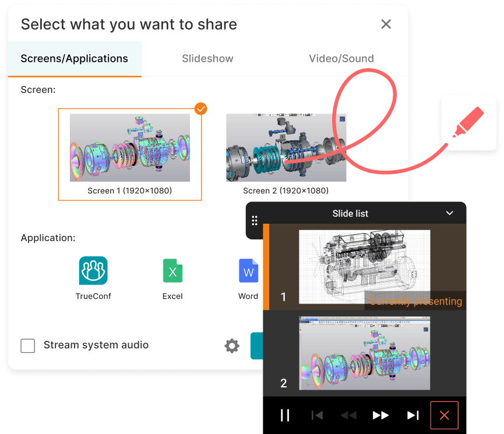Share the Excel application
Viewport: 504px width, 434px height.
pos(172,271)
